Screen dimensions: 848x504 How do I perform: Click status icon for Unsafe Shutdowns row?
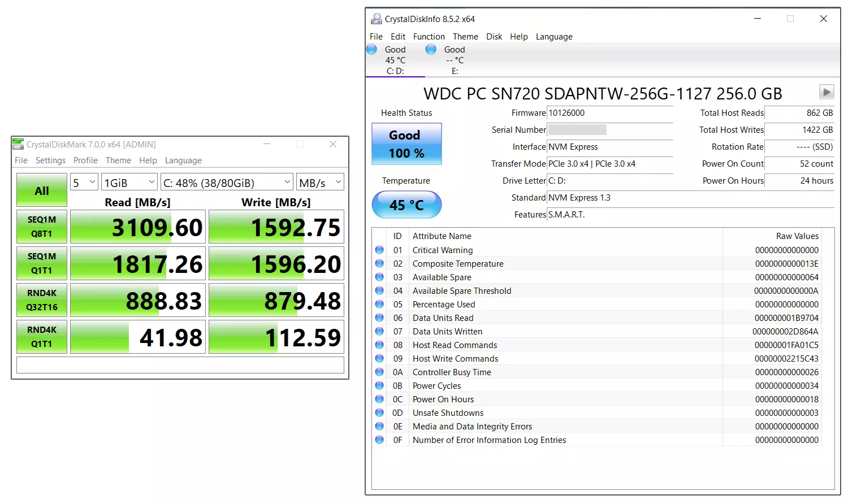(379, 412)
